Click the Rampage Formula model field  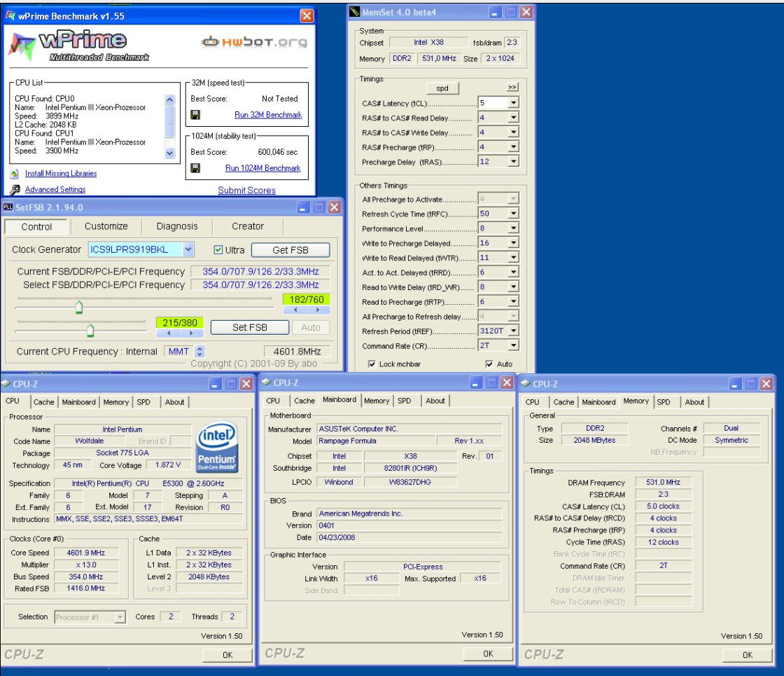pyautogui.click(x=376, y=441)
